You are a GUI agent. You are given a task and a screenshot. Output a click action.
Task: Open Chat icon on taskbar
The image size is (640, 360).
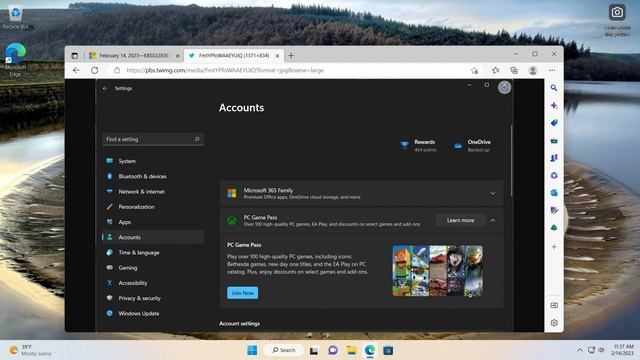[333, 350]
